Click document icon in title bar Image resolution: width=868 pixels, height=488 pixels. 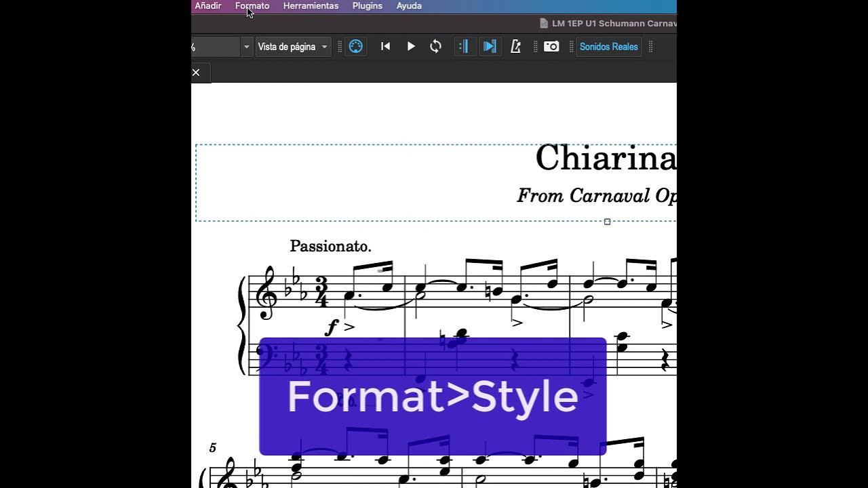point(544,23)
